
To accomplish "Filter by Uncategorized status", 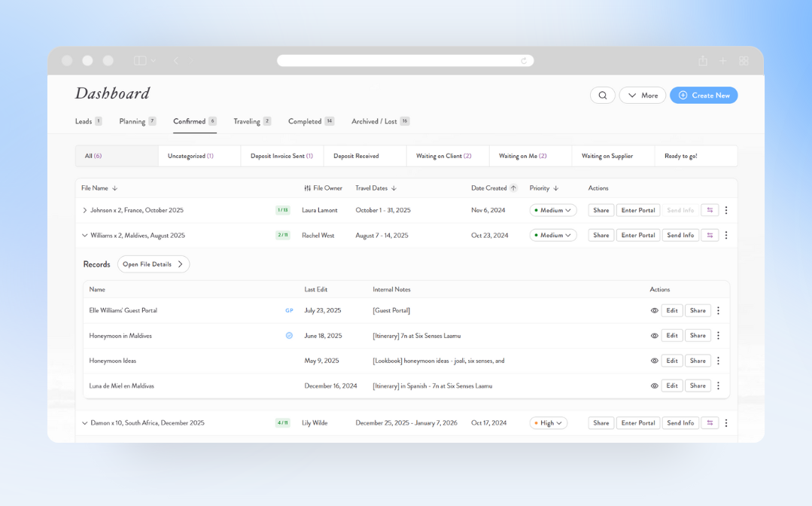I will pyautogui.click(x=199, y=156).
